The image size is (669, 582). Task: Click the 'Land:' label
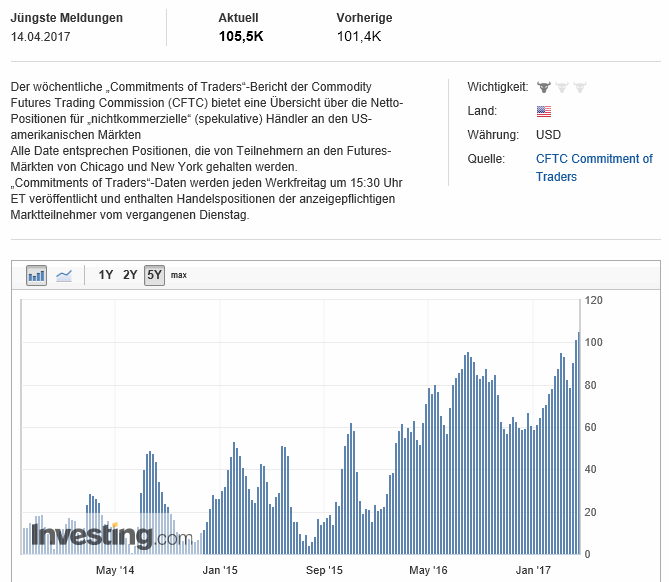[x=482, y=111]
